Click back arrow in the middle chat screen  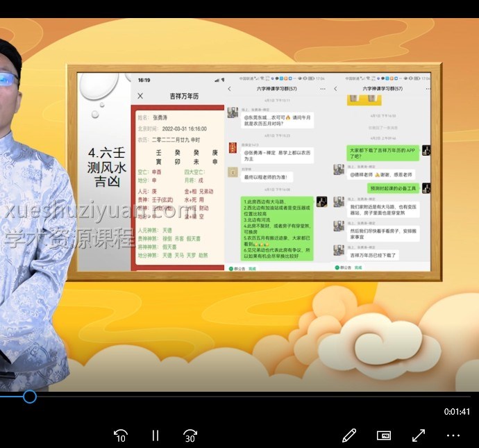(x=230, y=89)
